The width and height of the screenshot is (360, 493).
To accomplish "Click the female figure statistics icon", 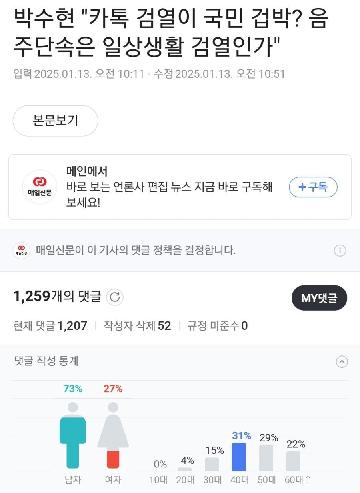I will click(x=113, y=435).
